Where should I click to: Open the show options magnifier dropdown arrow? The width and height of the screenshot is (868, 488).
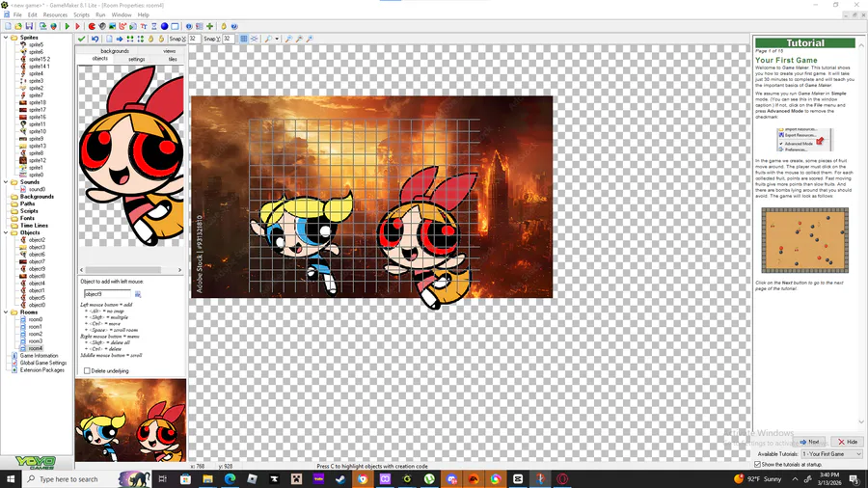[x=277, y=39]
